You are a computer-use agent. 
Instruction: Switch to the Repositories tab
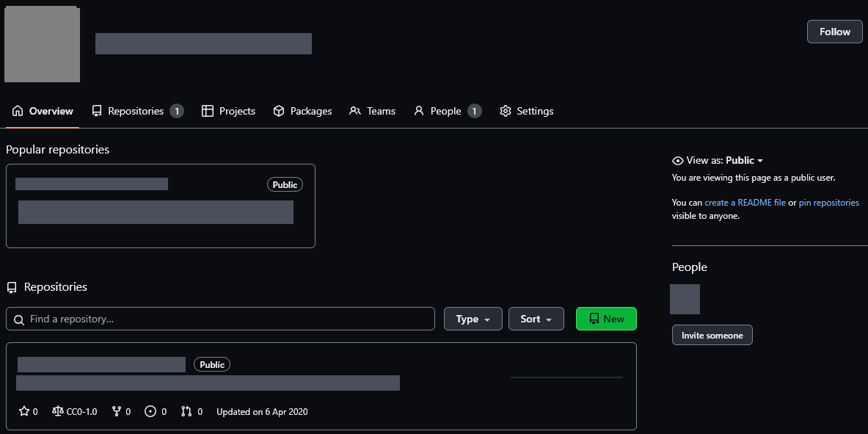coord(136,111)
